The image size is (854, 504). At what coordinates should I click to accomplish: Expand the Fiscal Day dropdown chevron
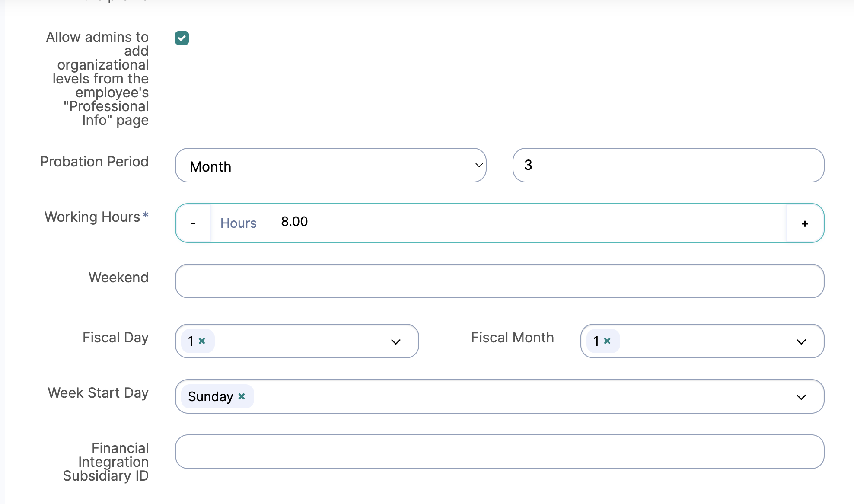click(x=395, y=342)
